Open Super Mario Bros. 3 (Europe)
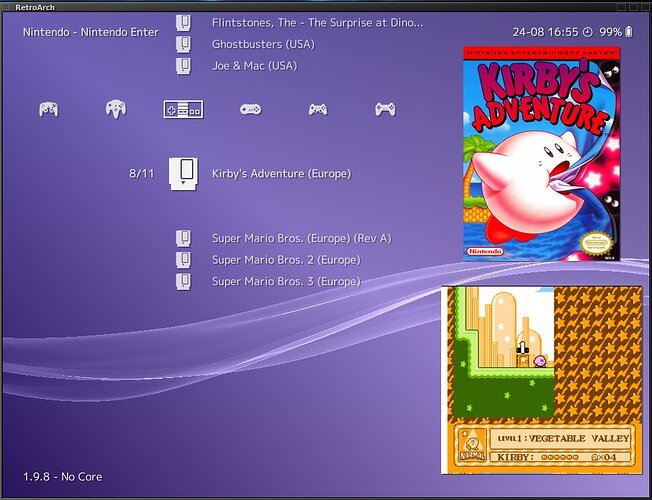 pyautogui.click(x=286, y=282)
